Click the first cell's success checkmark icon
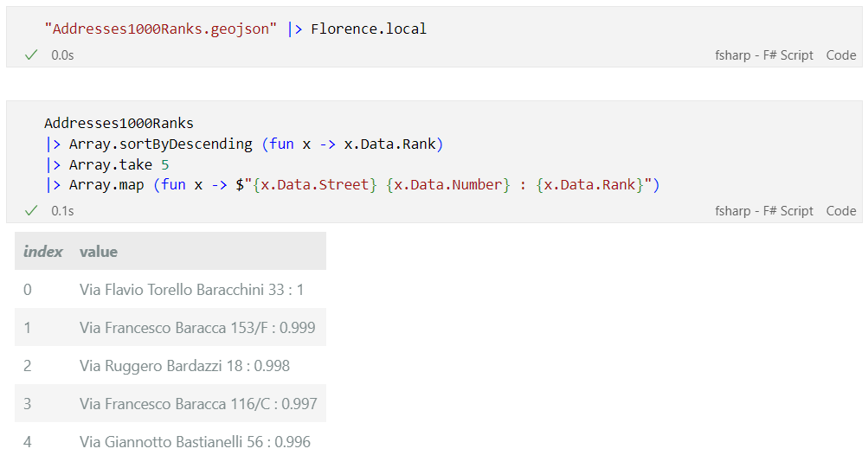The image size is (868, 468). click(31, 54)
